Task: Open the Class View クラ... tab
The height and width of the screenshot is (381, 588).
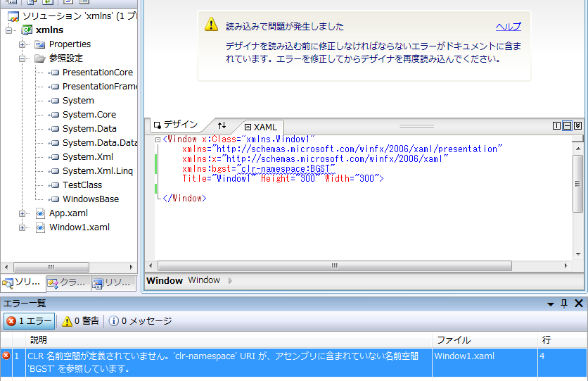Action: [68, 282]
